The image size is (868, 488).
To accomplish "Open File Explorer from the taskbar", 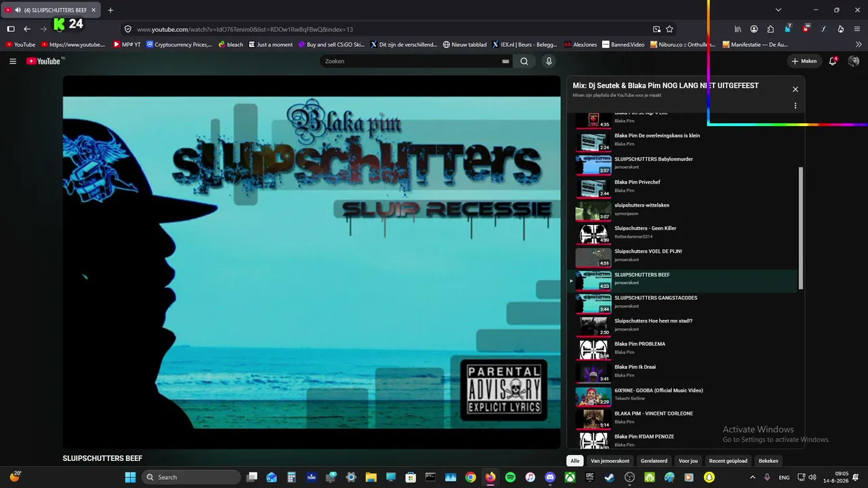I will pyautogui.click(x=371, y=477).
